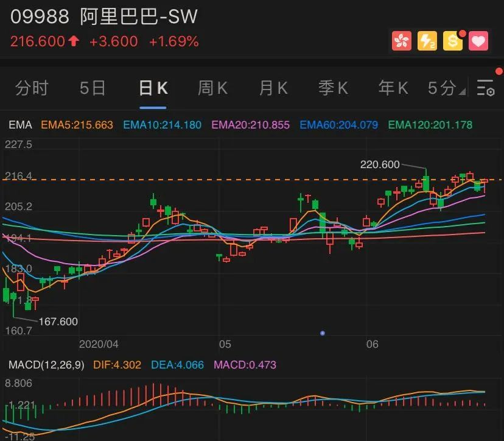Open the chart settings gear icon
The width and height of the screenshot is (504, 441).
486,88
